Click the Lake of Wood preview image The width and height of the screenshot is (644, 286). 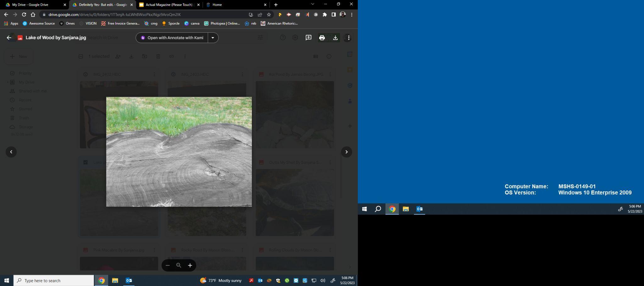coord(179,152)
